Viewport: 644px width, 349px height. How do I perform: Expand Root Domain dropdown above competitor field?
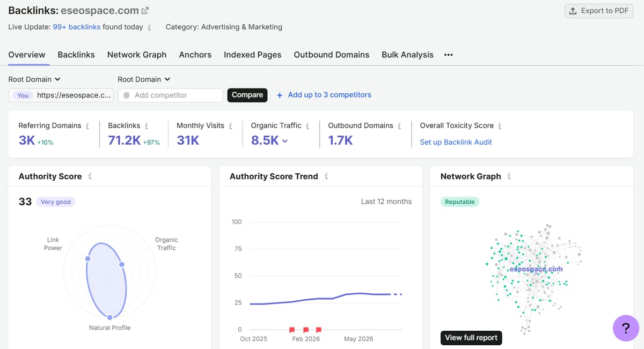coord(144,79)
